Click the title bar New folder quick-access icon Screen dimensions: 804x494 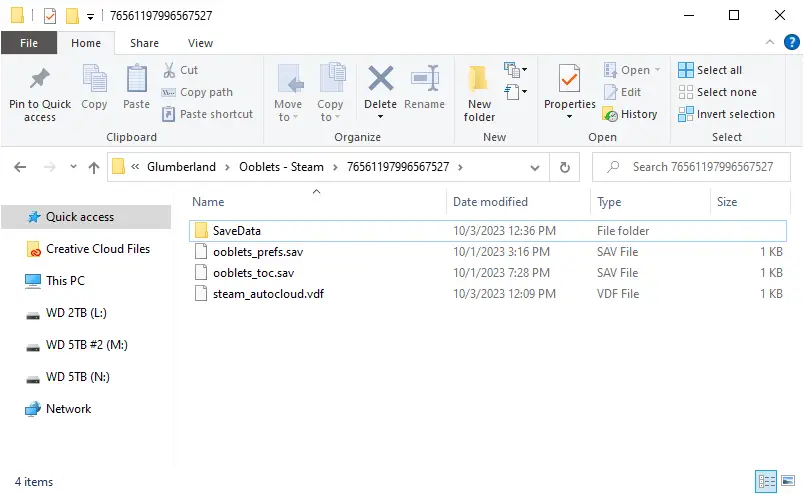coord(72,16)
